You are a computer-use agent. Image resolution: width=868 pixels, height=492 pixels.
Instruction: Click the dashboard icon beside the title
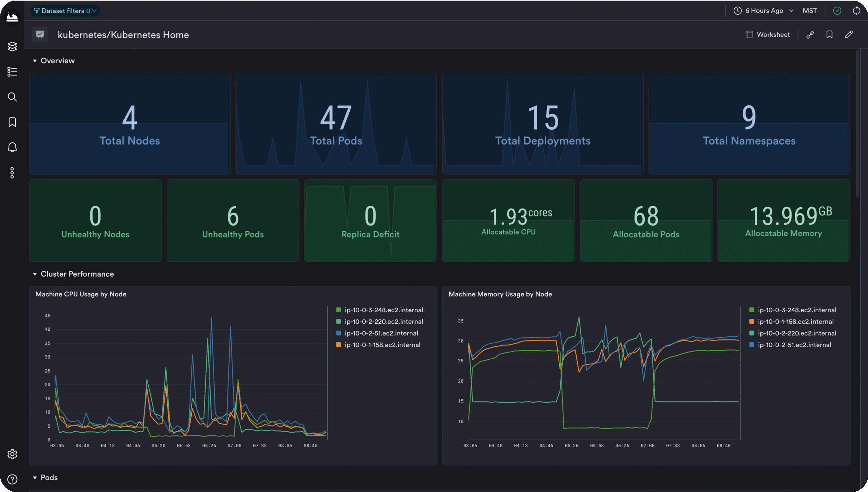40,34
